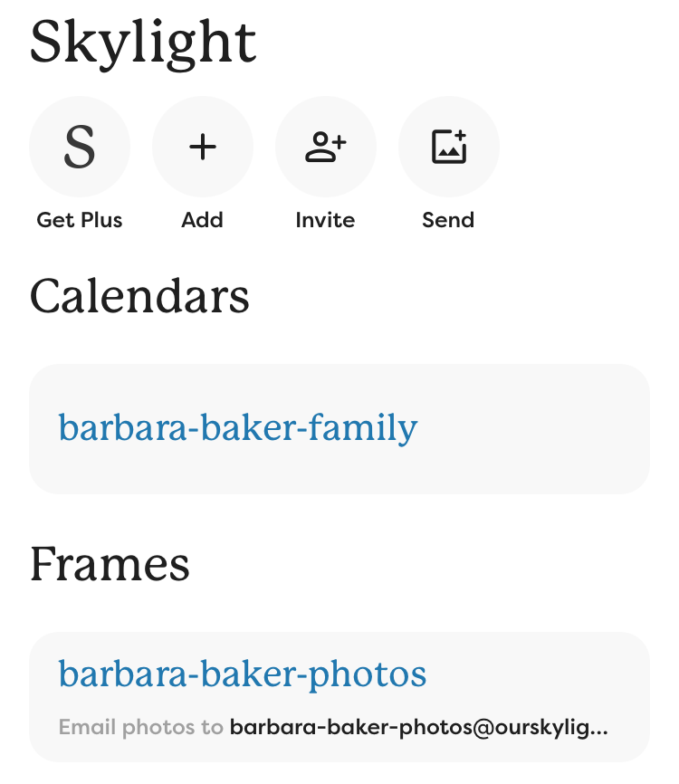Select the Calendars section heading
This screenshot has width=679, height=784.
[x=139, y=297]
